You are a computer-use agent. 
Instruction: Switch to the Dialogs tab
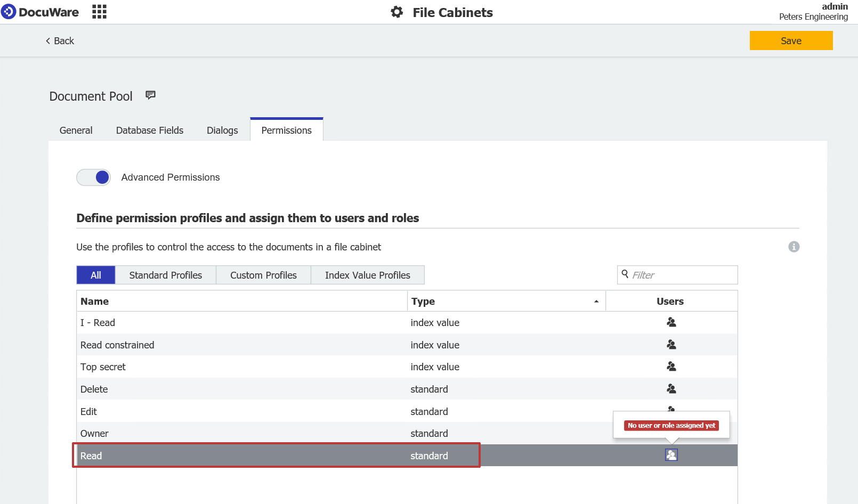tap(222, 131)
